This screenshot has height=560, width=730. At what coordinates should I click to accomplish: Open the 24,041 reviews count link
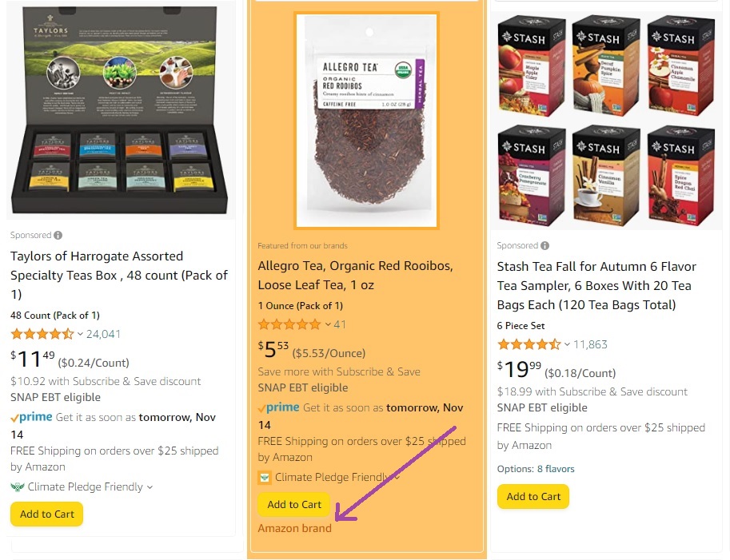pyautogui.click(x=103, y=334)
